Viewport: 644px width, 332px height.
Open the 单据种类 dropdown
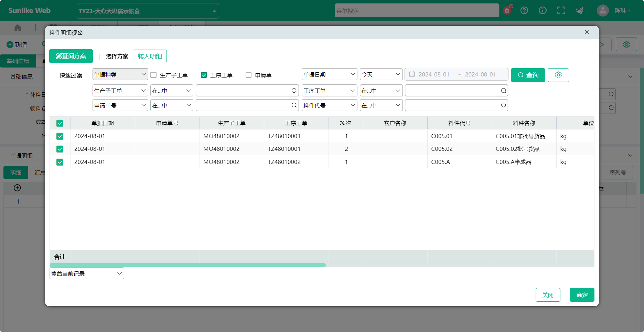click(120, 74)
